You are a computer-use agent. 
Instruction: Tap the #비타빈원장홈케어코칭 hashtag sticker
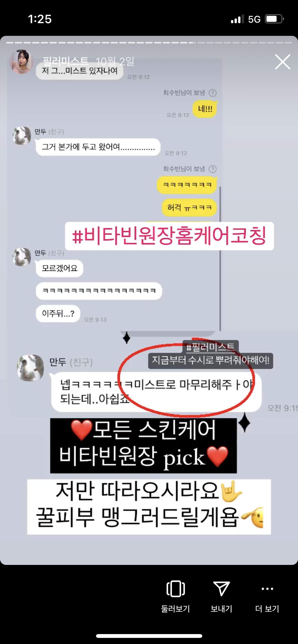coord(169,236)
